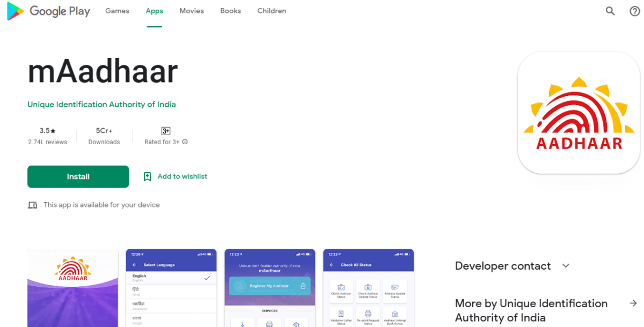
Task: Open the Children tab
Action: pyautogui.click(x=272, y=11)
